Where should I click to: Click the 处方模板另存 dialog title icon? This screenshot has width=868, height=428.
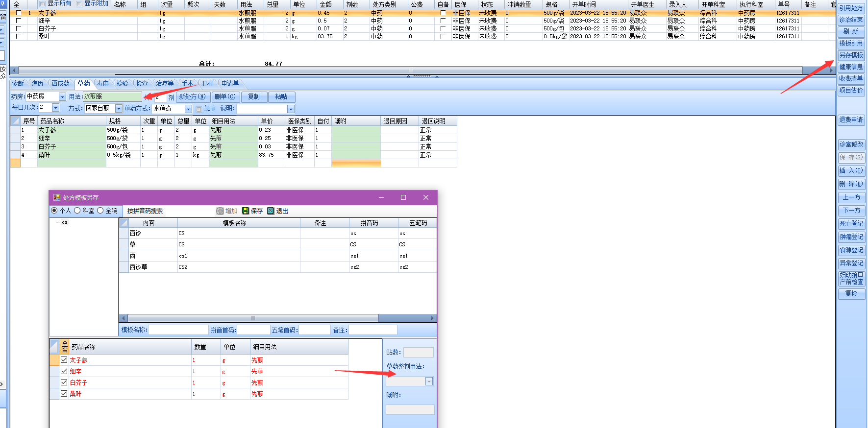click(x=57, y=197)
